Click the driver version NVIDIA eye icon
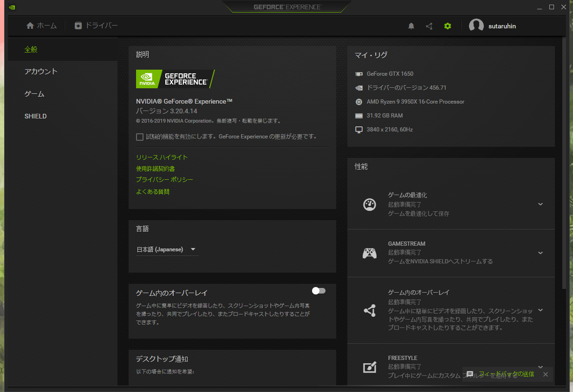This screenshot has height=392, width=573. coord(358,88)
